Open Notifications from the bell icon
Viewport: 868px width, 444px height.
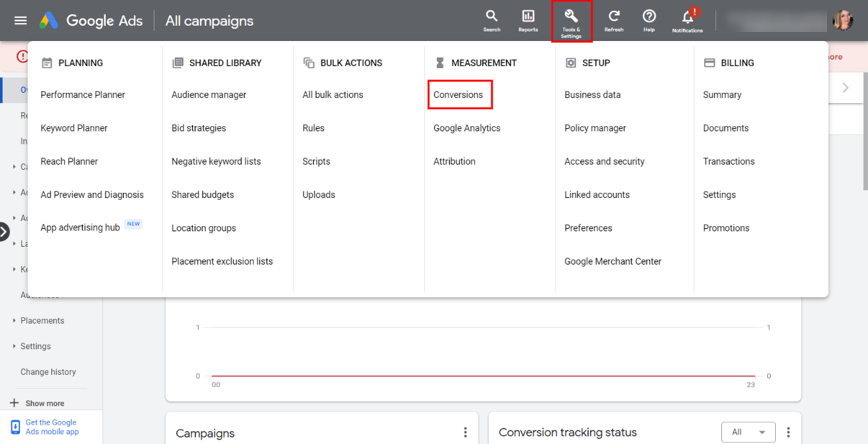click(x=686, y=19)
